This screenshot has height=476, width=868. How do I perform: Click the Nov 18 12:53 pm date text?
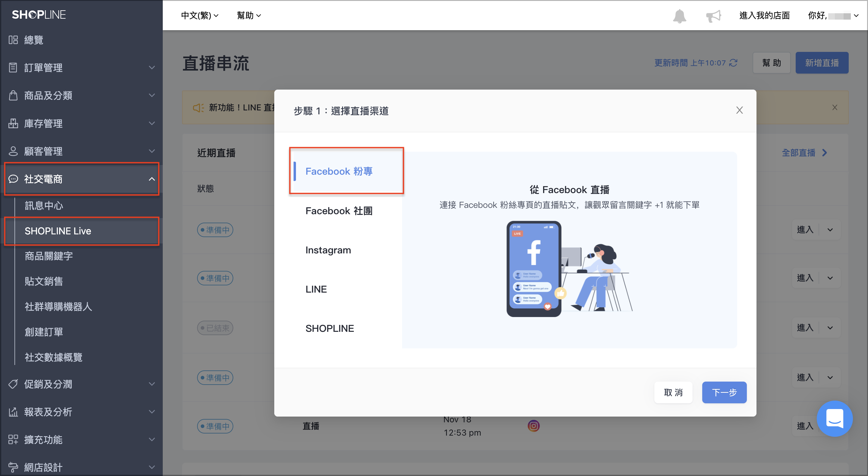(462, 426)
